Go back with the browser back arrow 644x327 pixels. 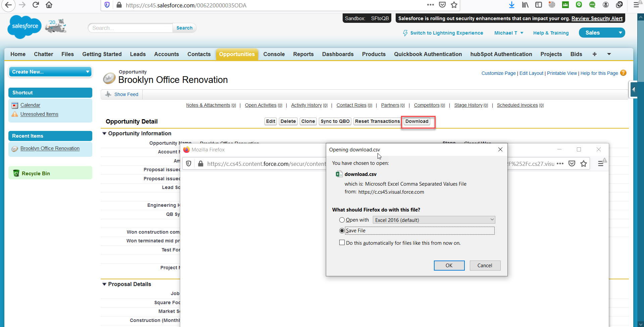click(8, 5)
